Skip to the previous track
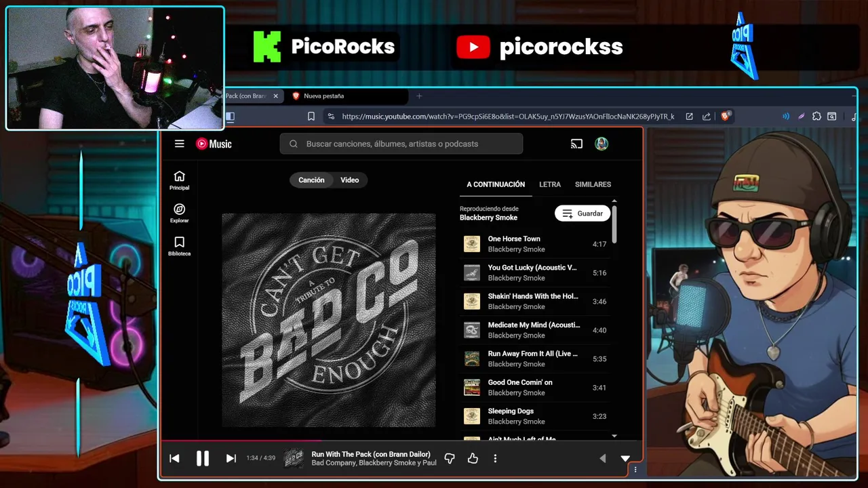 [174, 459]
